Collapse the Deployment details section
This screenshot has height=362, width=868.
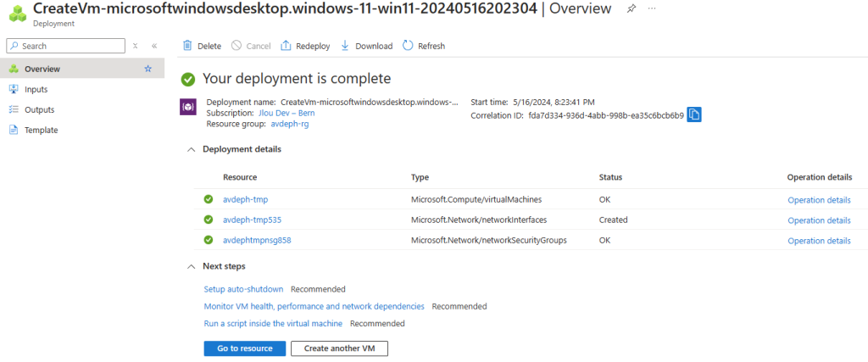[x=192, y=149]
